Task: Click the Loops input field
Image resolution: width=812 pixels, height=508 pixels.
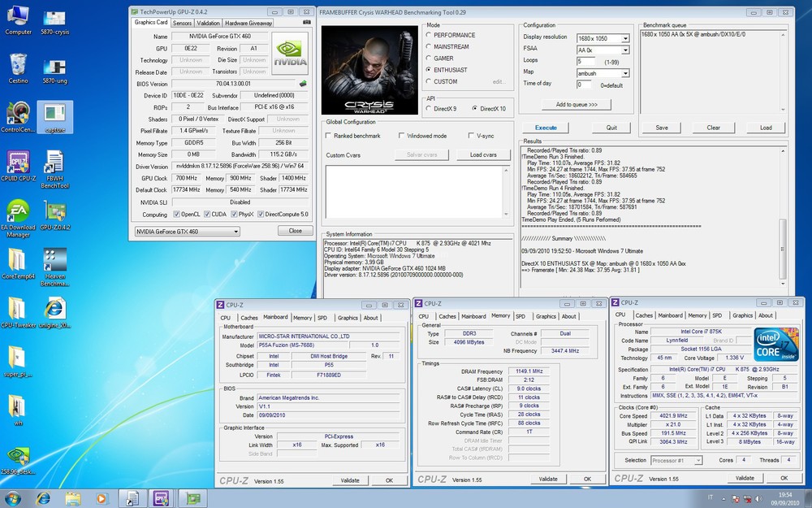Action: (x=586, y=62)
